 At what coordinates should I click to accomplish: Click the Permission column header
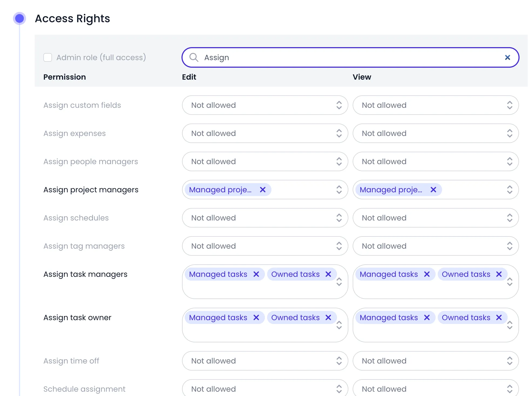(64, 77)
